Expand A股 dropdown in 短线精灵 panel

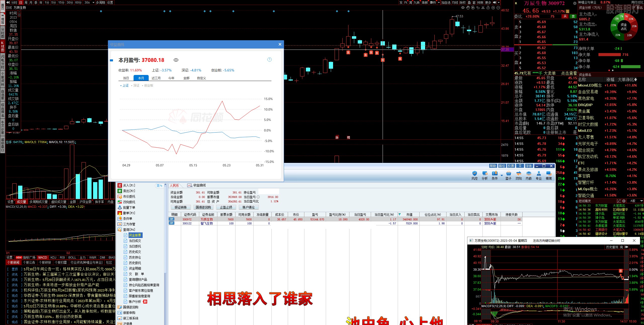click(x=641, y=201)
